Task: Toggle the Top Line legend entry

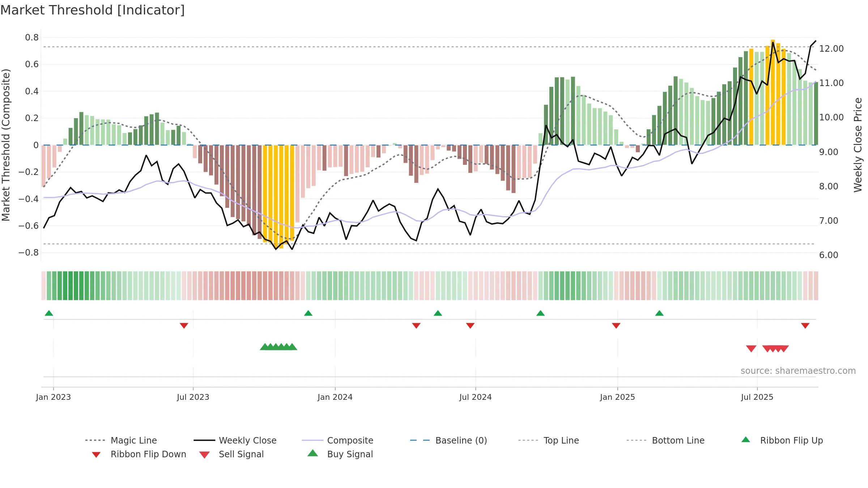Action: (548, 440)
